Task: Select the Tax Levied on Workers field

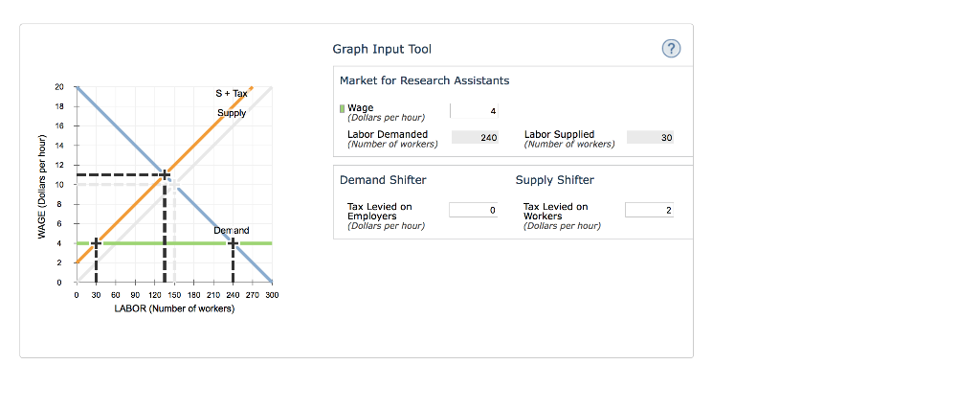Action: [x=650, y=211]
